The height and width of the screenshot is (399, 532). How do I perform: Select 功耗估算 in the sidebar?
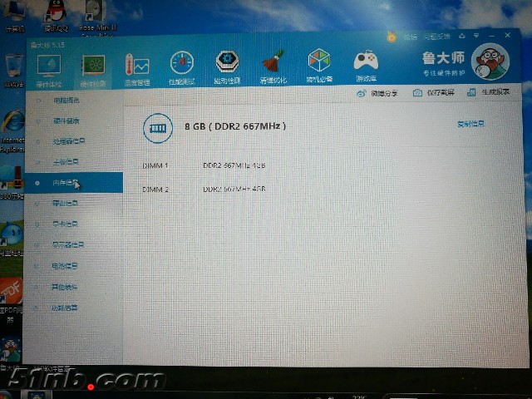click(x=65, y=308)
